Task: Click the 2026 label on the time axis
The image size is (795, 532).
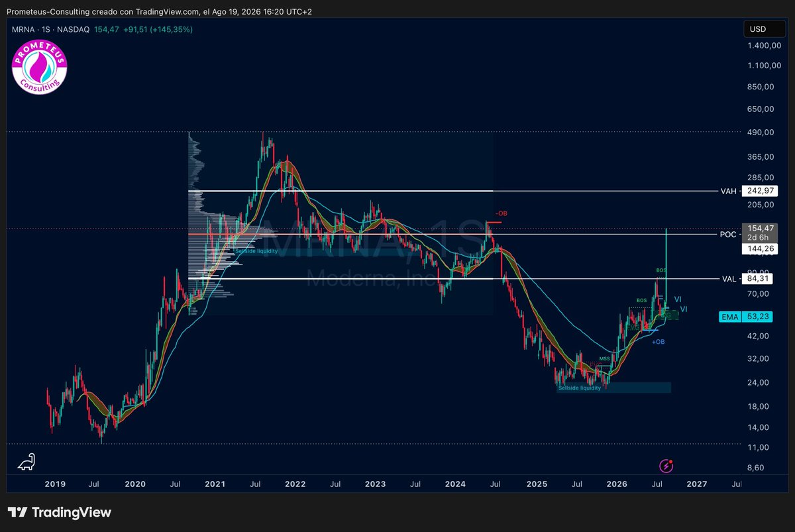Action: pyautogui.click(x=616, y=484)
